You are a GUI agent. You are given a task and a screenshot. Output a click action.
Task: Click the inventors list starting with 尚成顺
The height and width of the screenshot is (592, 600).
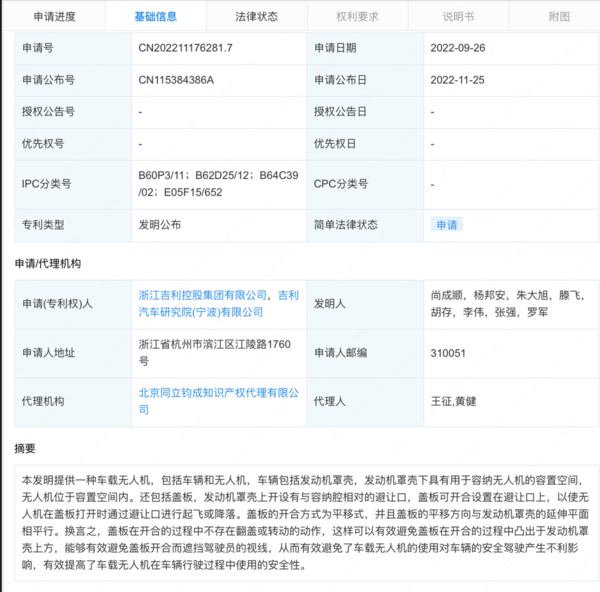(507, 304)
